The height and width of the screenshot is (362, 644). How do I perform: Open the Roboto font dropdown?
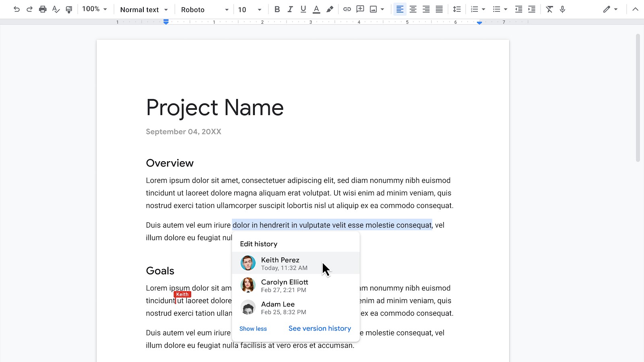[204, 9]
